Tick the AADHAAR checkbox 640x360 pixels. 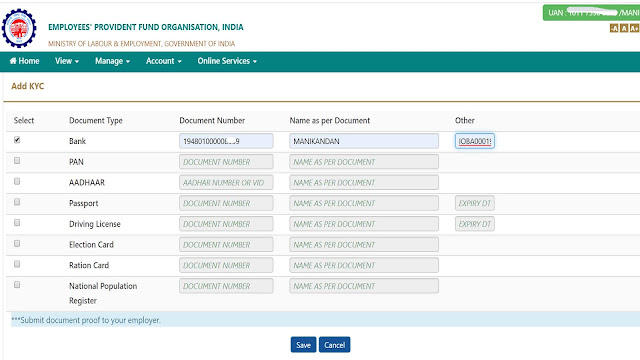[x=17, y=181]
